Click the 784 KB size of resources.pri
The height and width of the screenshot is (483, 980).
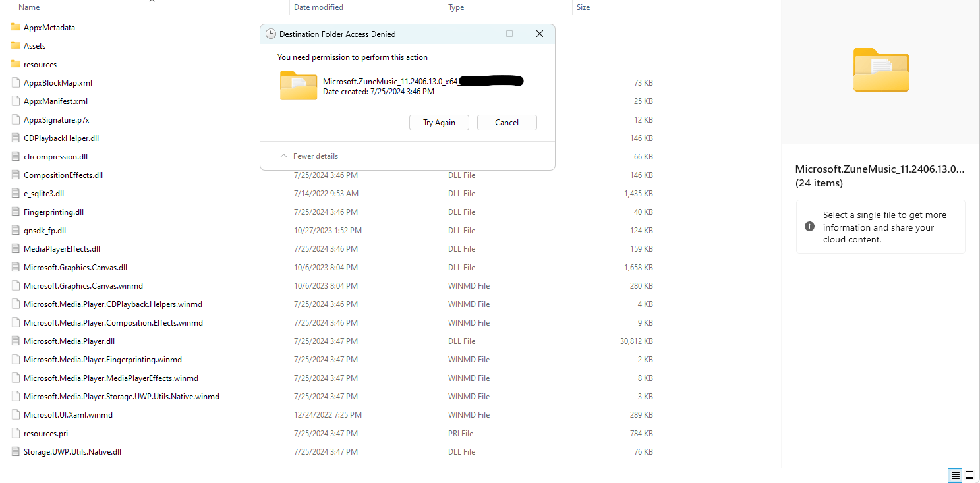(x=642, y=434)
